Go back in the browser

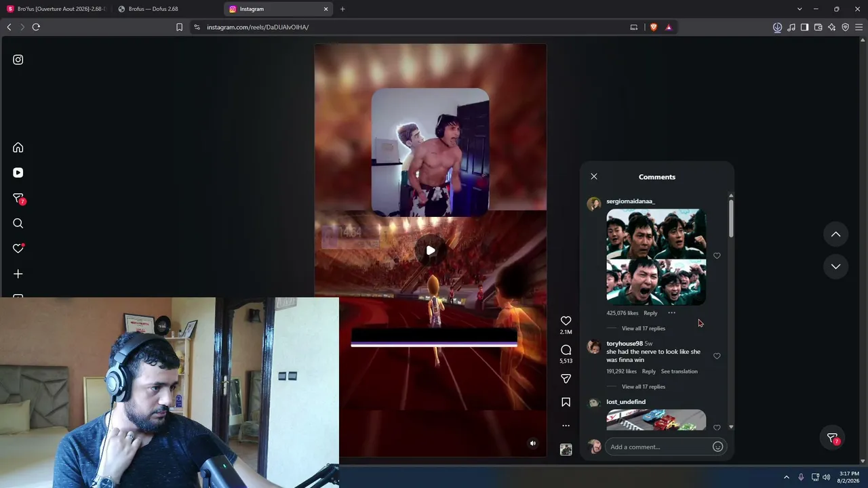[x=9, y=27]
